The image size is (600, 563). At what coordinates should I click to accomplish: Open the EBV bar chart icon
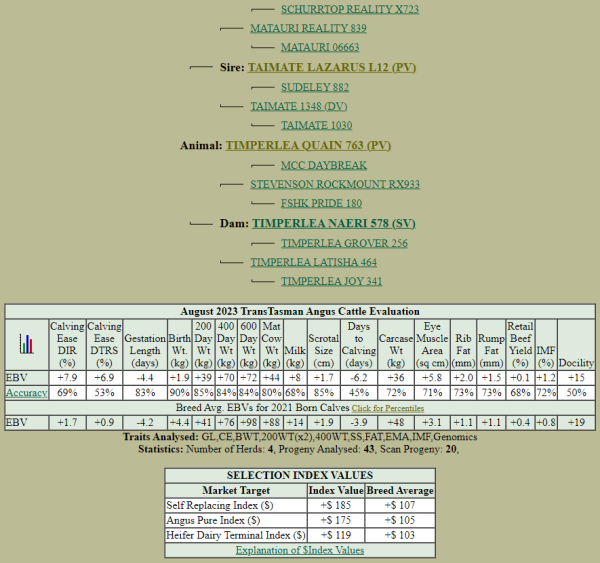(27, 344)
